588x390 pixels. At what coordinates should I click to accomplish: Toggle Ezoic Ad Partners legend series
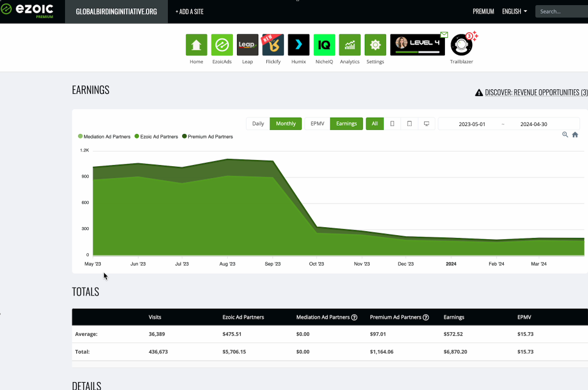pos(157,137)
